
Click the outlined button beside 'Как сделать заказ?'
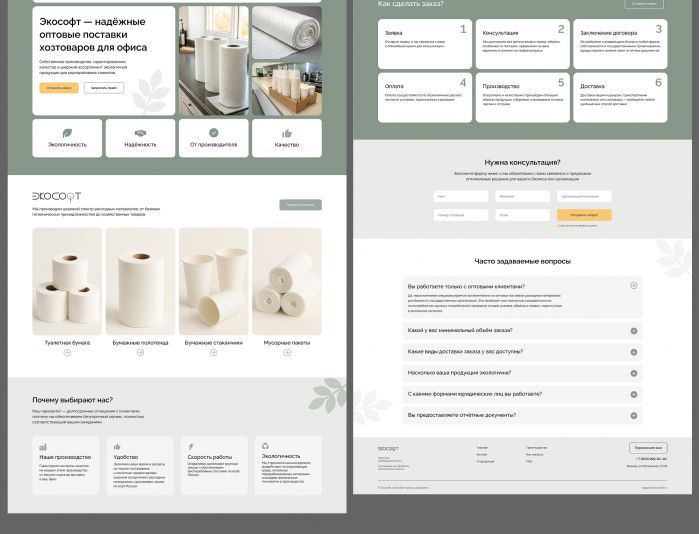tap(644, 4)
